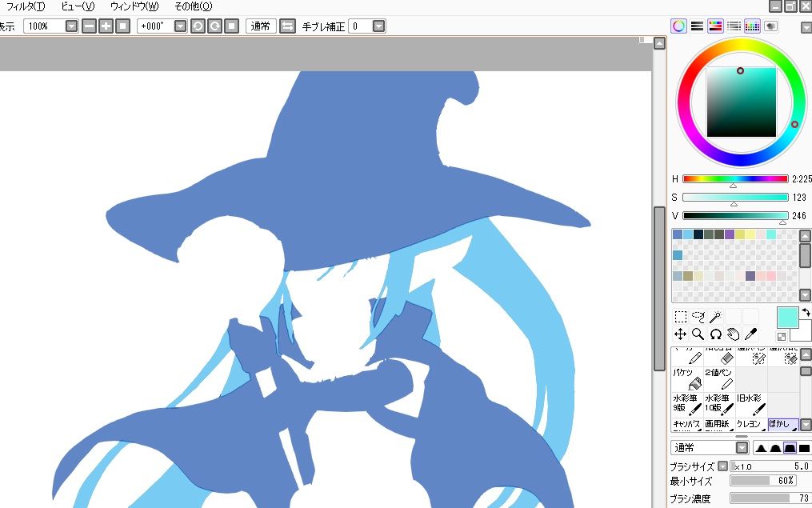Viewport: 812px width, 508px height.
Task: Open the ビュー(V) menu
Action: pyautogui.click(x=78, y=6)
